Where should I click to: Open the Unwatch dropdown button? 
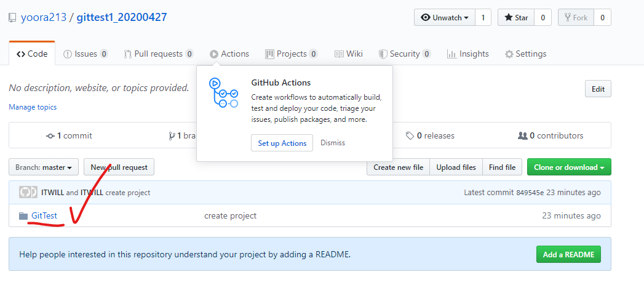[445, 18]
